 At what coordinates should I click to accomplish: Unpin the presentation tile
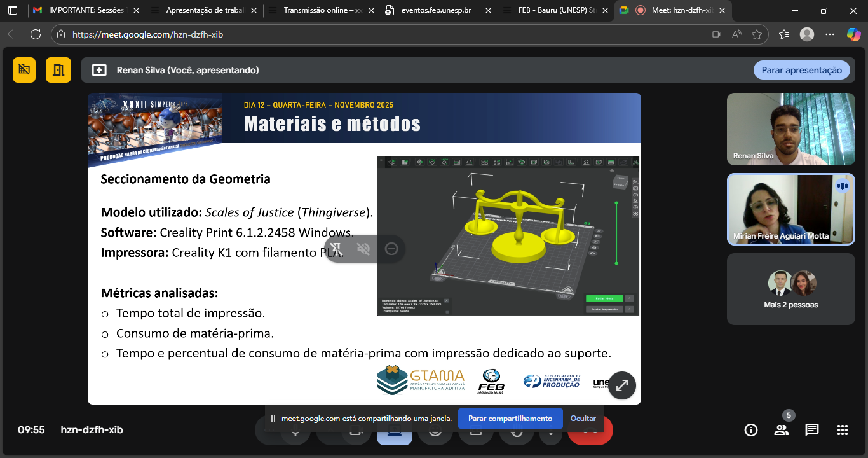point(336,249)
